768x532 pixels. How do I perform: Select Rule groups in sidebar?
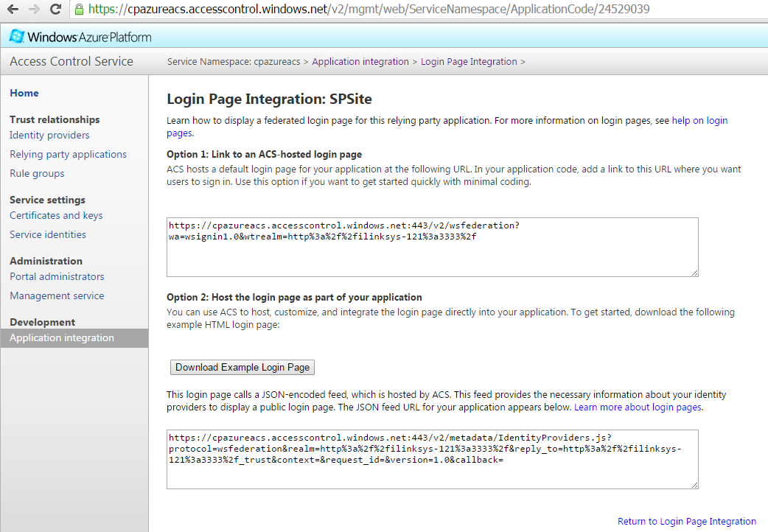coord(37,173)
